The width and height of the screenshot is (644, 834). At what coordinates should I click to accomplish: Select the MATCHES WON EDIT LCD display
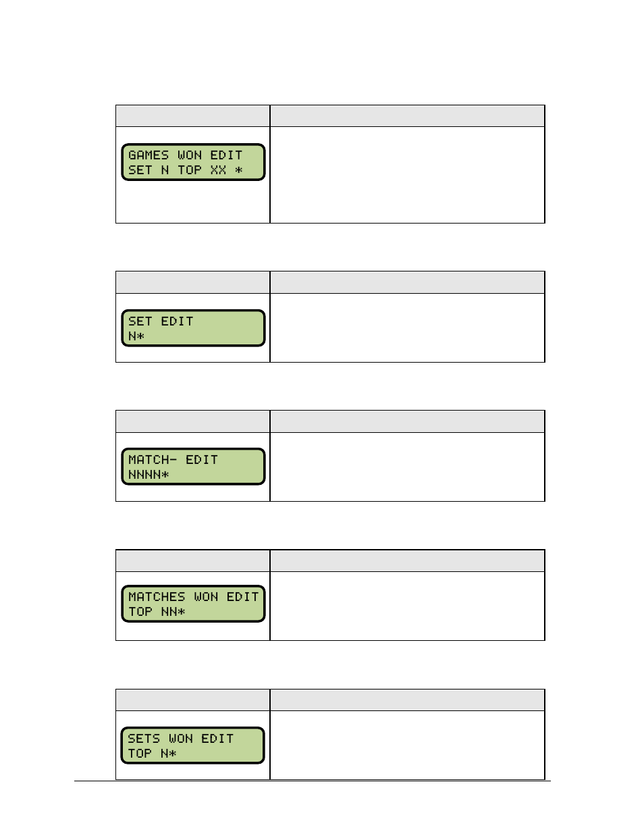pos(193,604)
